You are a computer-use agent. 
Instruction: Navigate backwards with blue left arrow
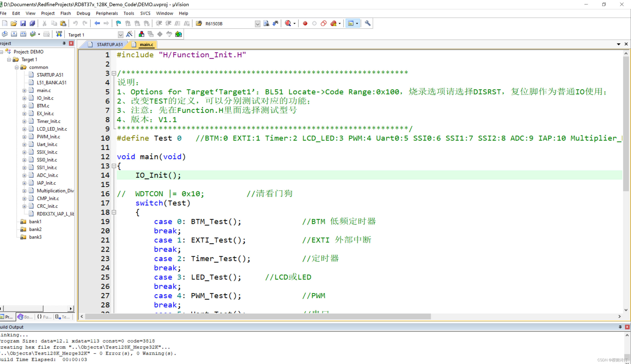[97, 24]
